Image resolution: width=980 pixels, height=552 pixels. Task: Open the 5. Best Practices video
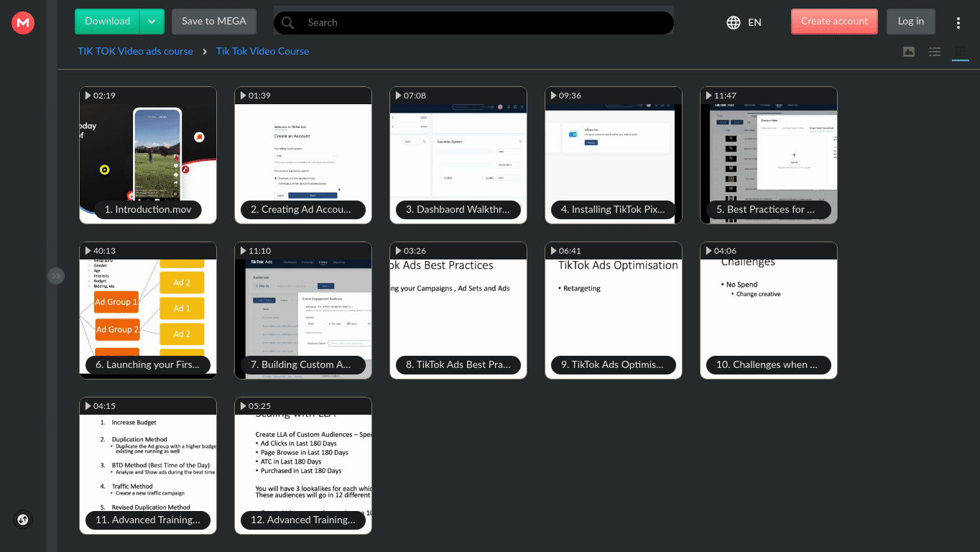click(769, 155)
